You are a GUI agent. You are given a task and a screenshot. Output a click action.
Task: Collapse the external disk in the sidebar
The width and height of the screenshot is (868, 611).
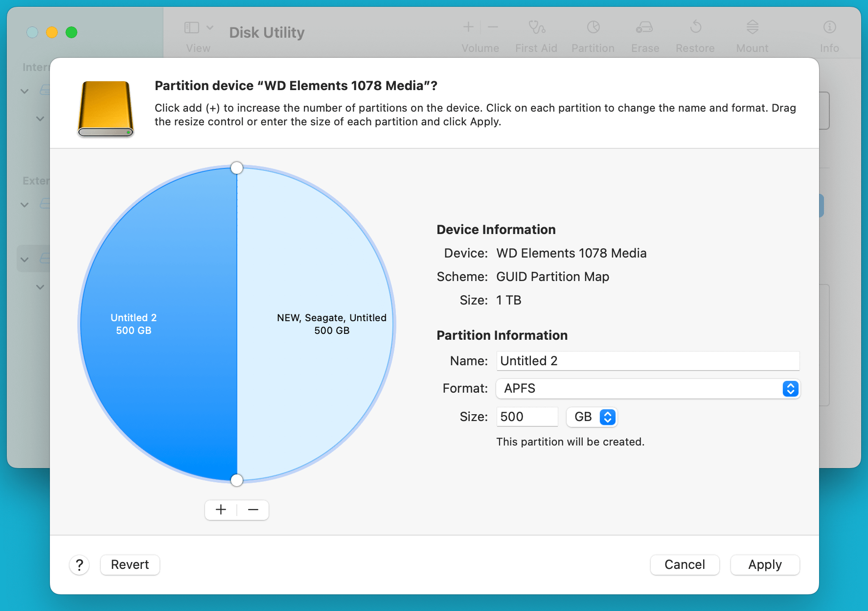click(24, 205)
